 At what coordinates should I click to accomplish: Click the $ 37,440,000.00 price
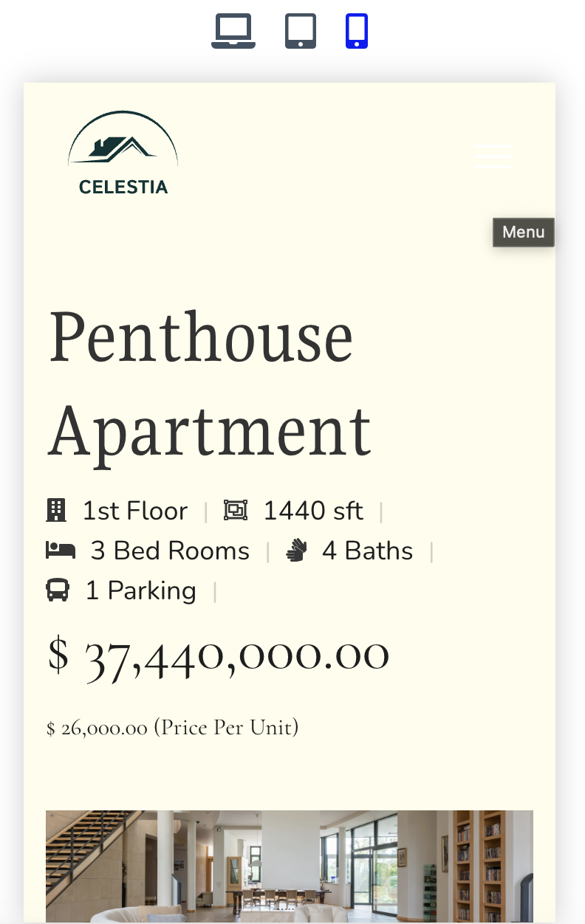coord(219,654)
